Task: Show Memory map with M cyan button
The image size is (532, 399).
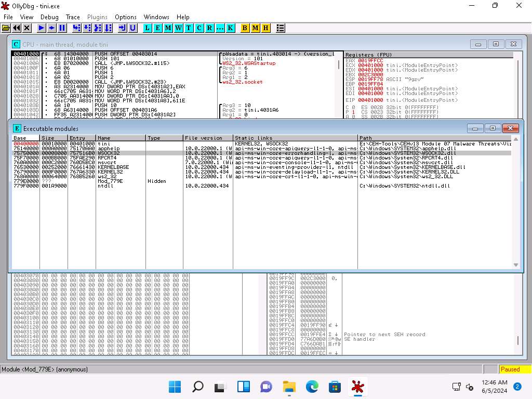Action: pos(168,28)
